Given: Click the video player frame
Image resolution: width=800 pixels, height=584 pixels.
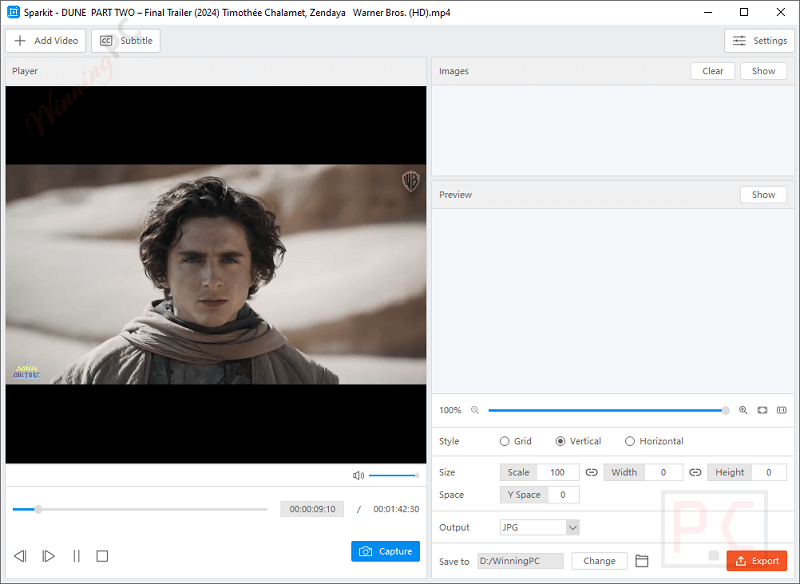Looking at the screenshot, I should click(x=216, y=274).
